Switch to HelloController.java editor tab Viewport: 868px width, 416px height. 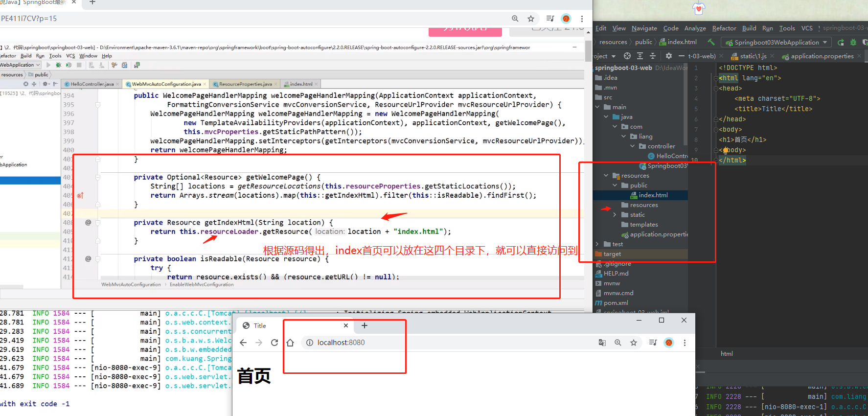[91, 84]
